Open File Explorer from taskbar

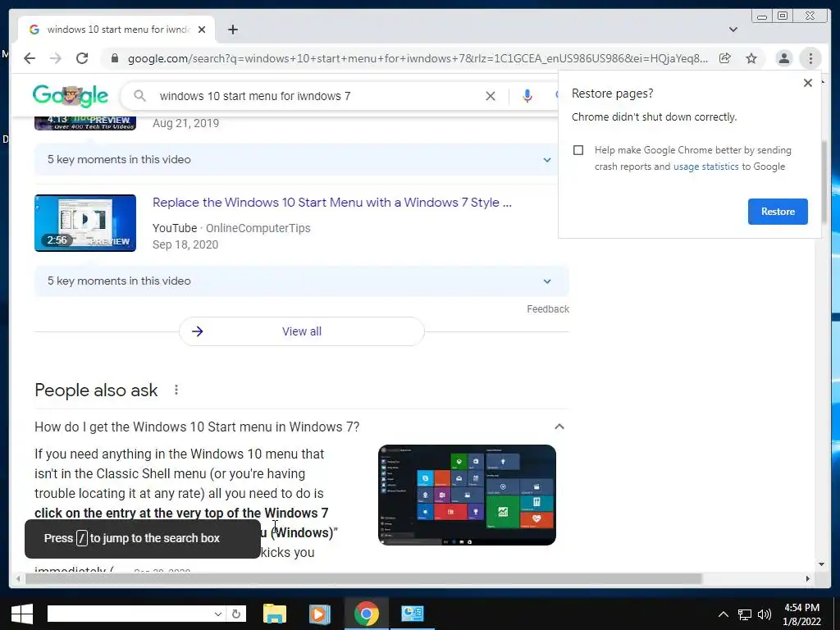point(275,614)
